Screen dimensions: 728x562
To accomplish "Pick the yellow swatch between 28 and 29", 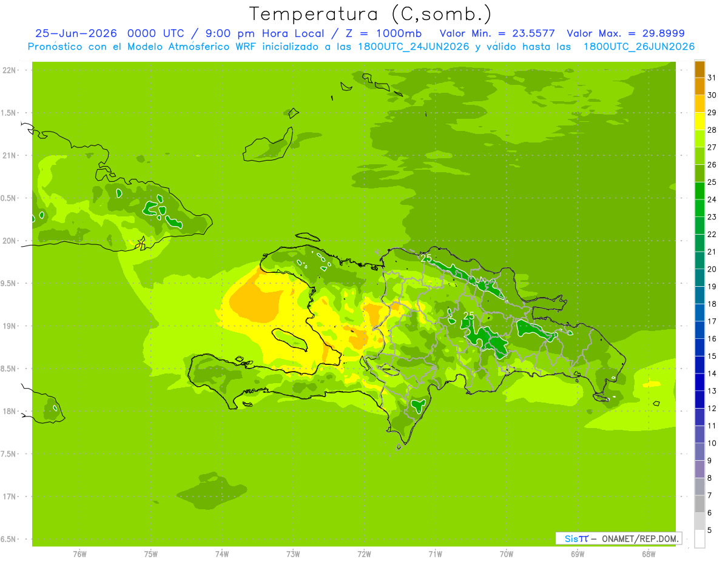I will pos(699,121).
